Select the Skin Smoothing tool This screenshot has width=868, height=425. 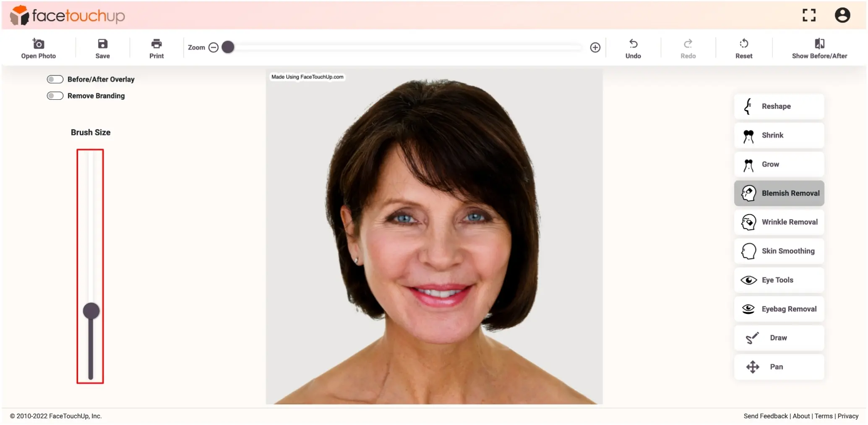(x=779, y=251)
